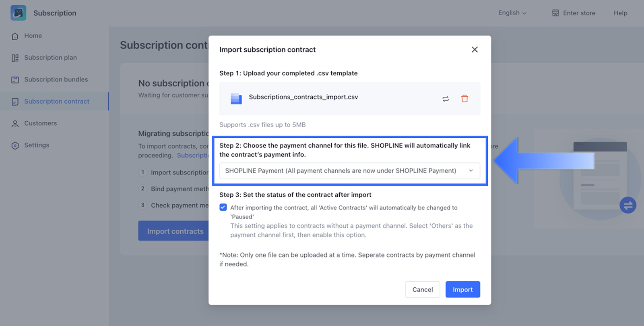Cancel the import dialog
Viewport: 644px width, 326px height.
pos(422,289)
